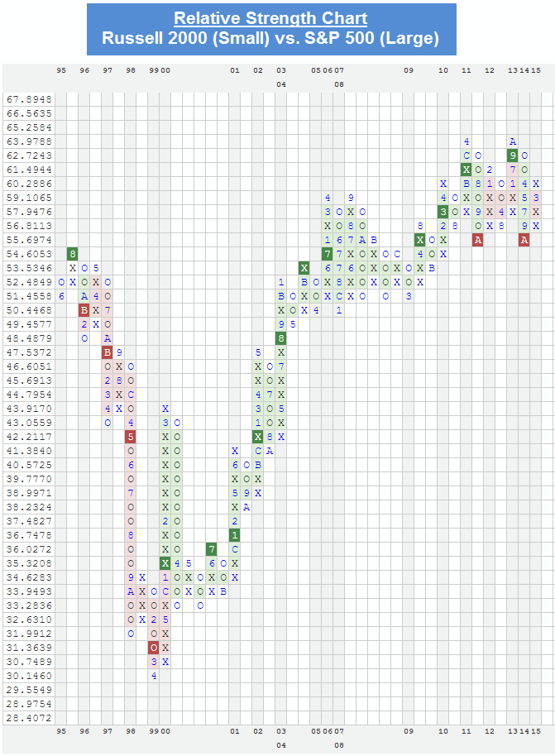Click the '01' year label on top axis
The height and width of the screenshot is (756, 555).
[235, 71]
